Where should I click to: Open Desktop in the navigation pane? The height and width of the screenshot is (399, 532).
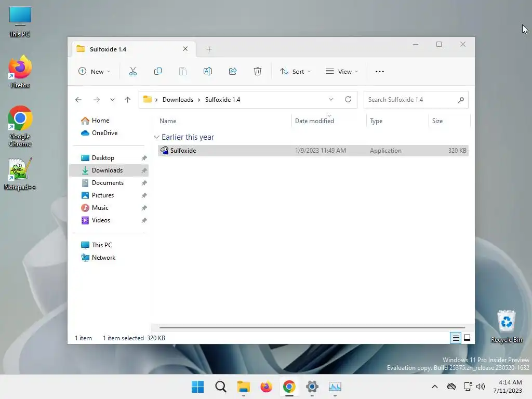tap(103, 158)
